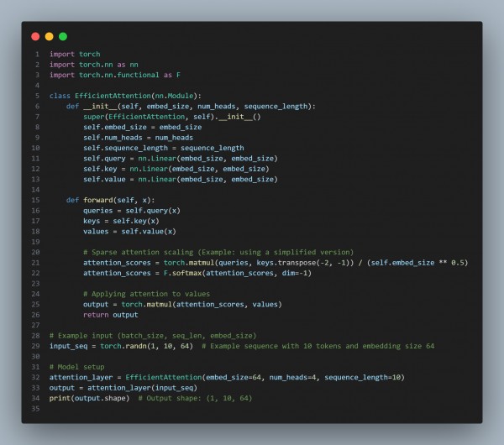This screenshot has width=504, height=445.
Task: Click line number 21 in gutter
Action: coord(35,263)
